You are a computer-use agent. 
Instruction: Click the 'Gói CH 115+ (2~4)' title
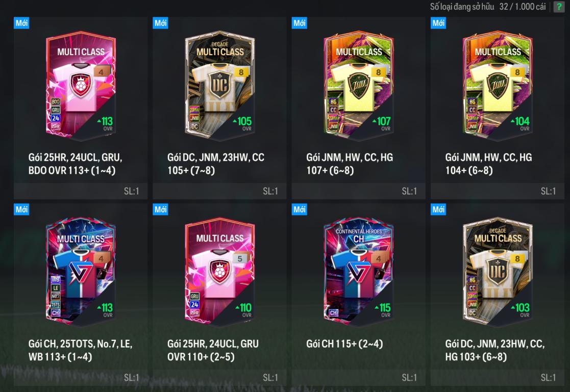point(344,344)
